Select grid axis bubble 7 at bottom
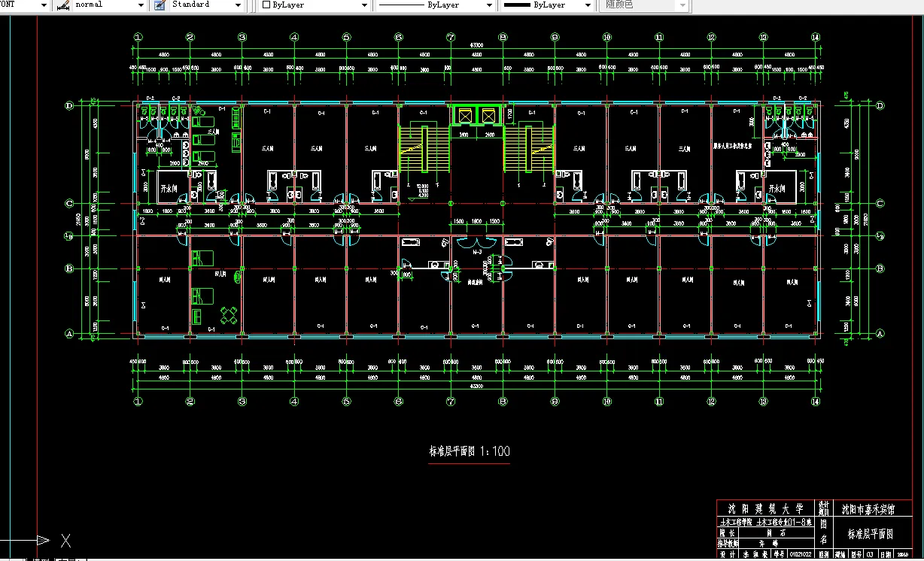The image size is (924, 561). 451,402
